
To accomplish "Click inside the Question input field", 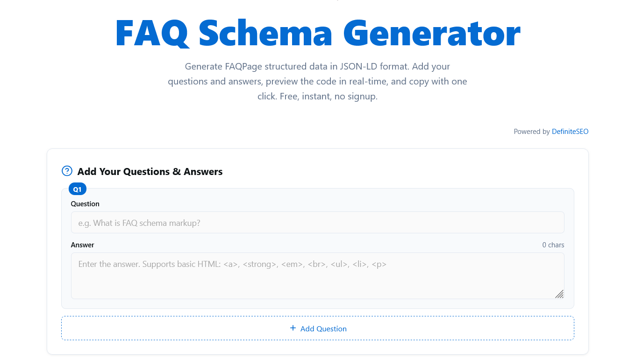I will click(x=318, y=223).
